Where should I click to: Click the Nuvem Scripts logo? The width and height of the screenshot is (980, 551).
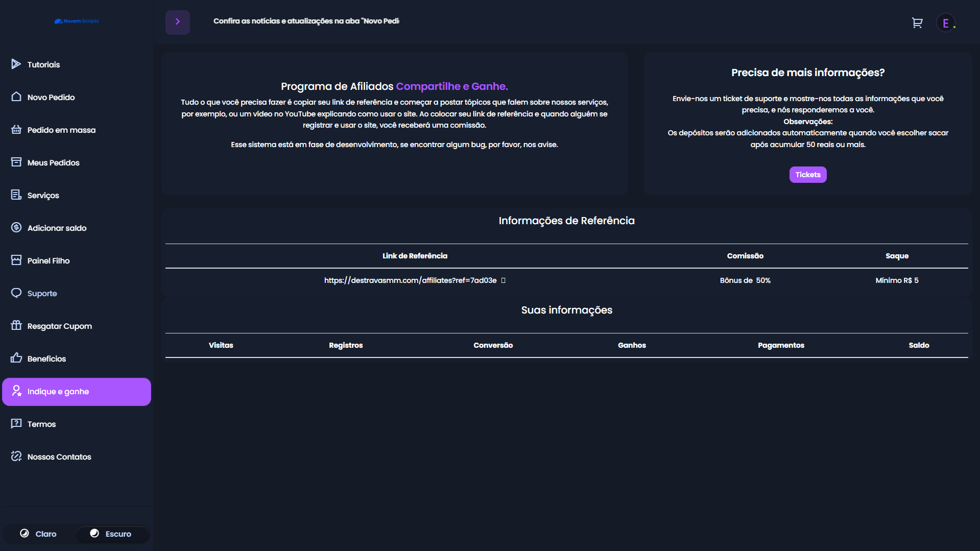[x=77, y=21]
